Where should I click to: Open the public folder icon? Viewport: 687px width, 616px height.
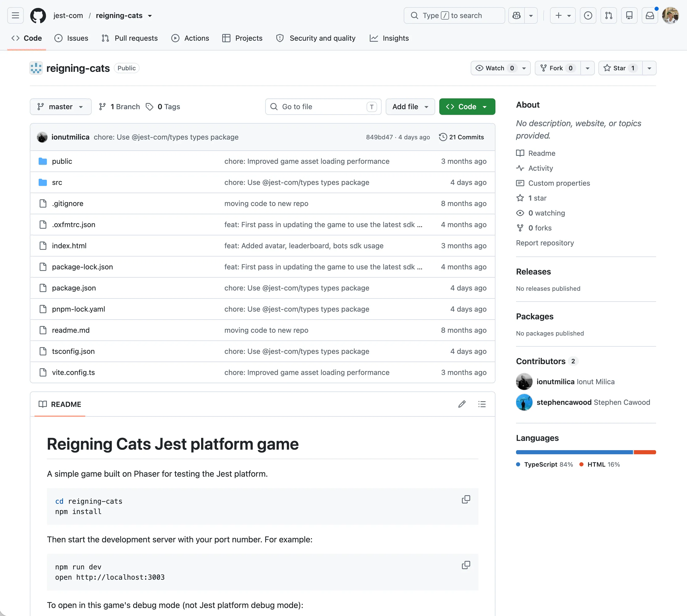(x=43, y=161)
